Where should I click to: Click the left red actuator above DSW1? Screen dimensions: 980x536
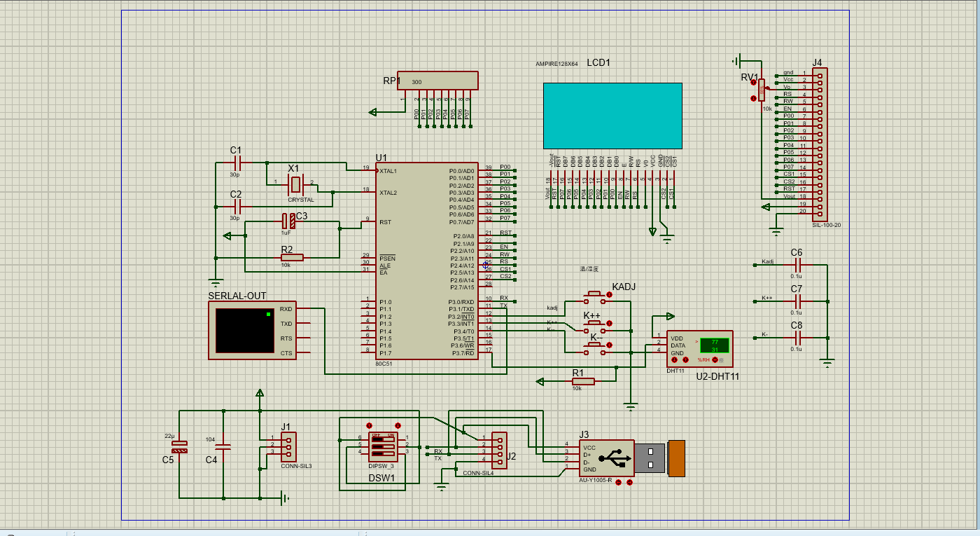[x=370, y=425]
